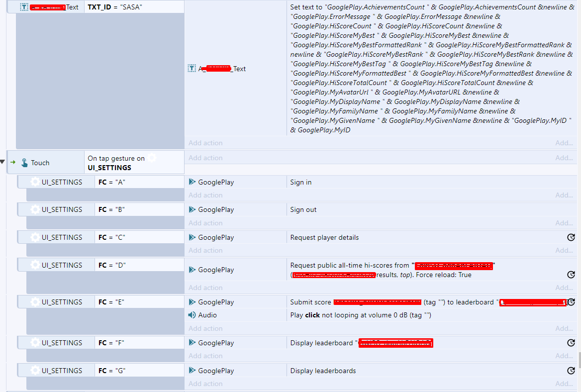581x392 pixels.
Task: Select the Display leaderboards action text
Action: coord(323,371)
